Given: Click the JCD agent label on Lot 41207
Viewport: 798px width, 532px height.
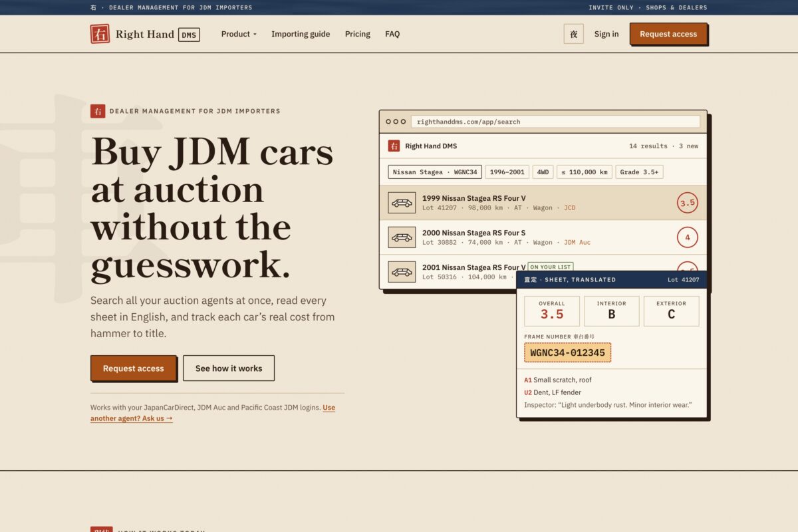Looking at the screenshot, I should 570,208.
